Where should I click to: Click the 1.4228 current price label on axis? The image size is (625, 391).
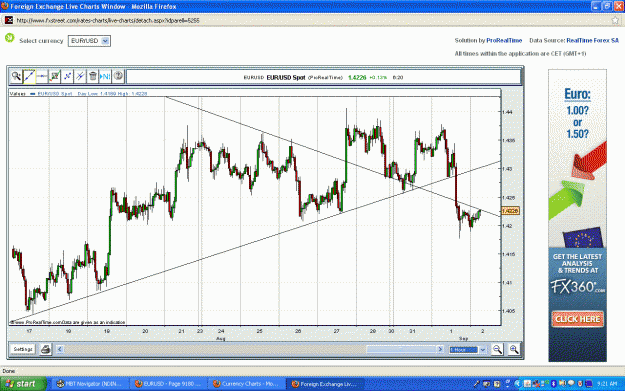click(511, 211)
